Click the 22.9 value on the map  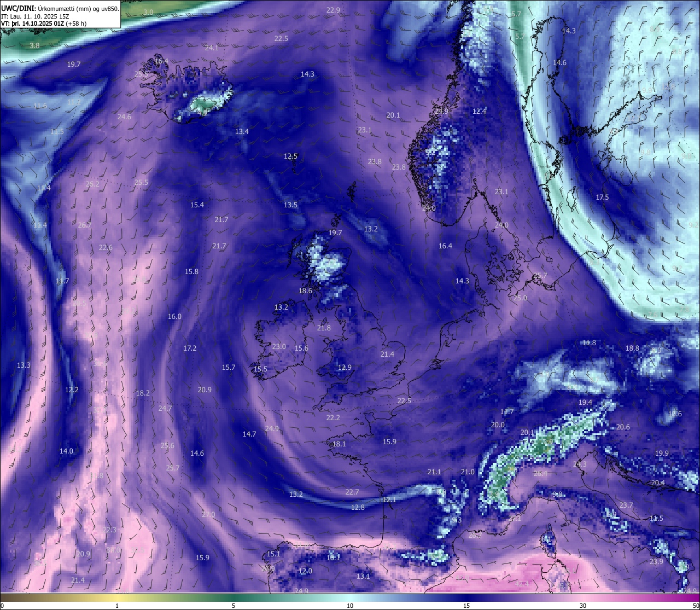point(333,10)
